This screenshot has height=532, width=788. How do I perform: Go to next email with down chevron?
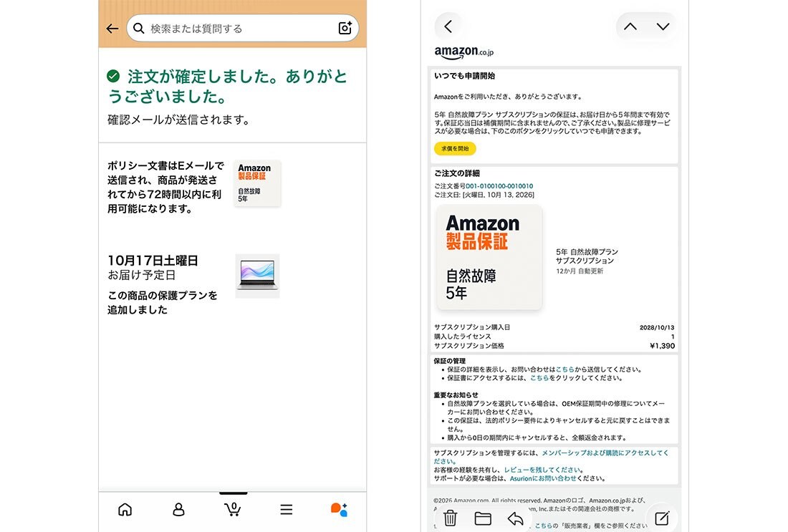pyautogui.click(x=663, y=26)
